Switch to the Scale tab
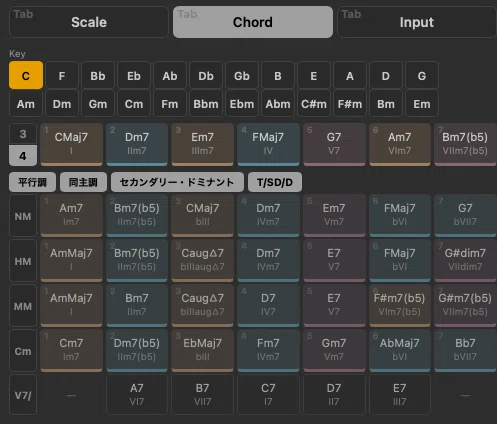 pyautogui.click(x=89, y=22)
